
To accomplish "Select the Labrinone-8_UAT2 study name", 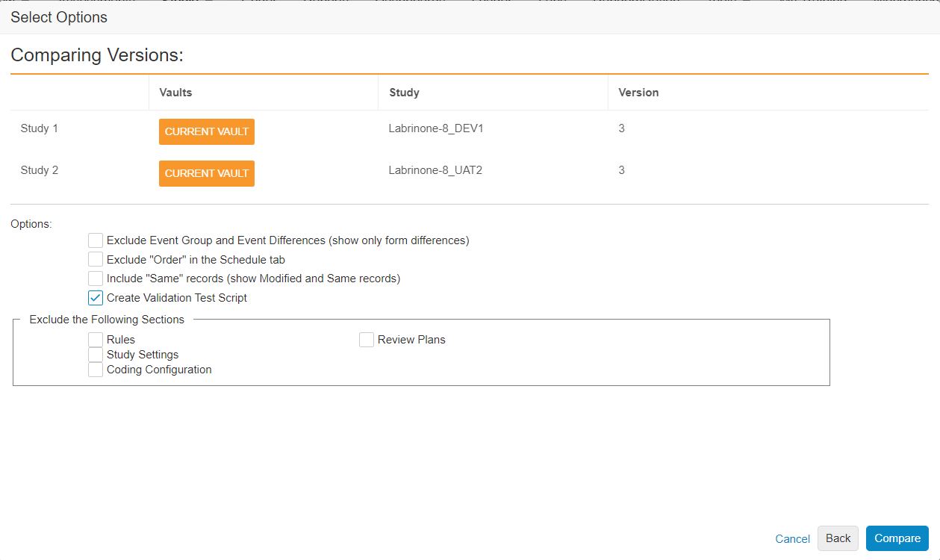I will pyautogui.click(x=435, y=170).
